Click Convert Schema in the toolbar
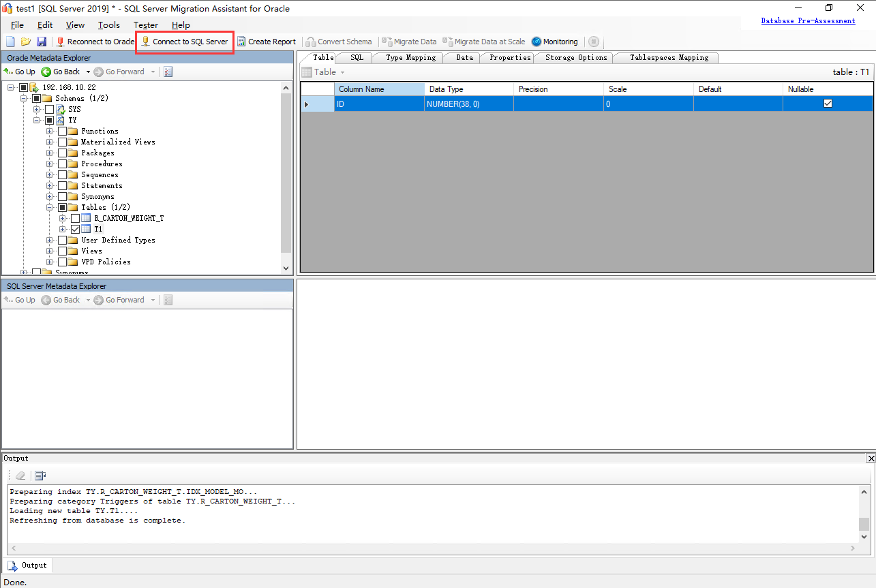Viewport: 876px width, 588px height. pos(339,42)
